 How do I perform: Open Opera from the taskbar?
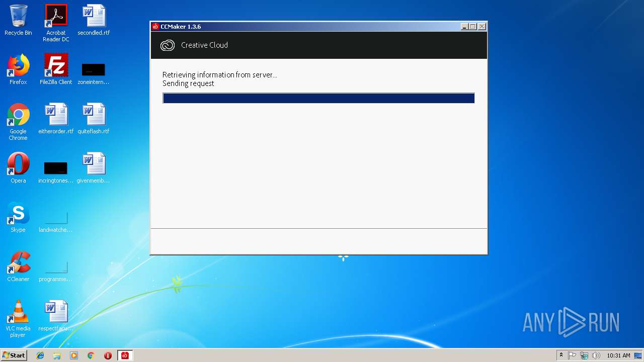(108, 355)
